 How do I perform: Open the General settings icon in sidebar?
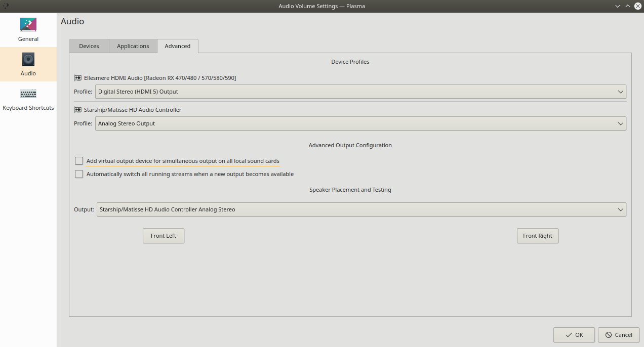click(28, 25)
